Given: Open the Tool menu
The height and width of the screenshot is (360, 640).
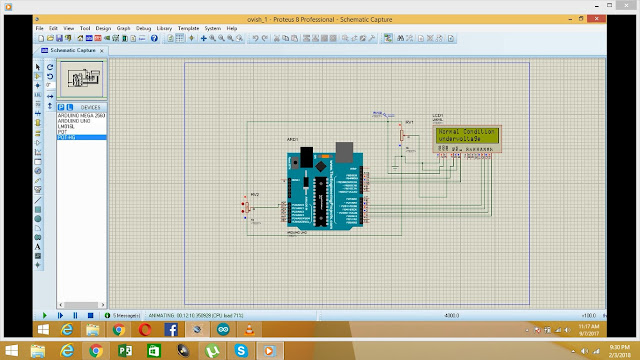Looking at the screenshot, I should [85, 28].
